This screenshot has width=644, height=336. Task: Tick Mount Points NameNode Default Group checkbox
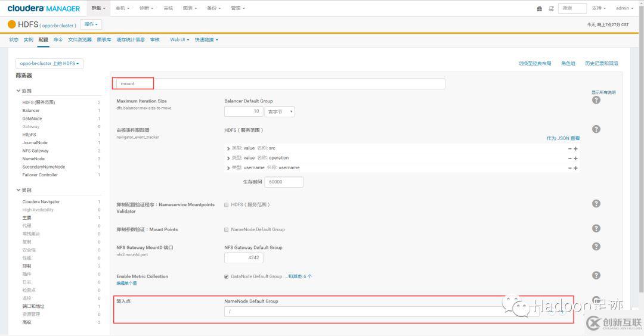point(227,230)
